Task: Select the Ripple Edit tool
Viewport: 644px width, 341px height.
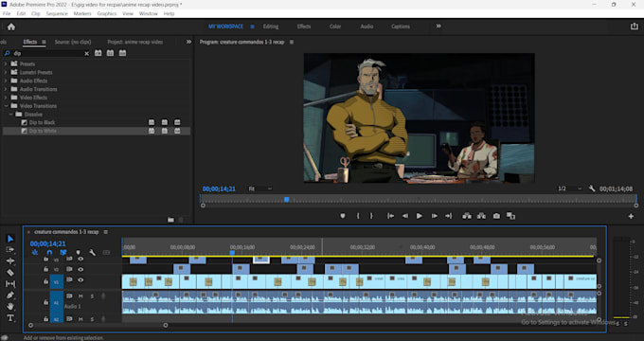Action: (x=10, y=260)
